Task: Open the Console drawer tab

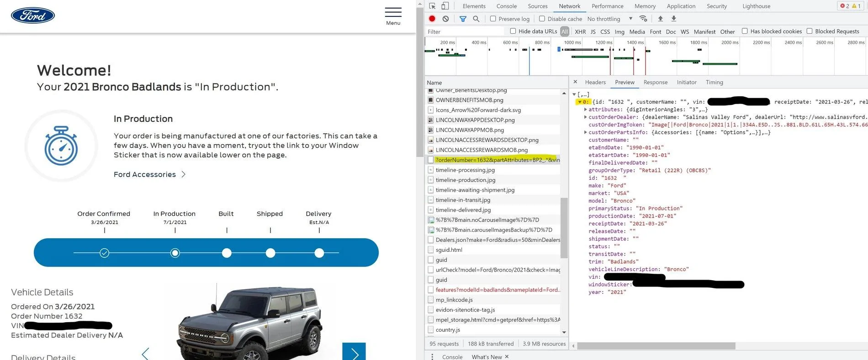Action: (x=452, y=357)
